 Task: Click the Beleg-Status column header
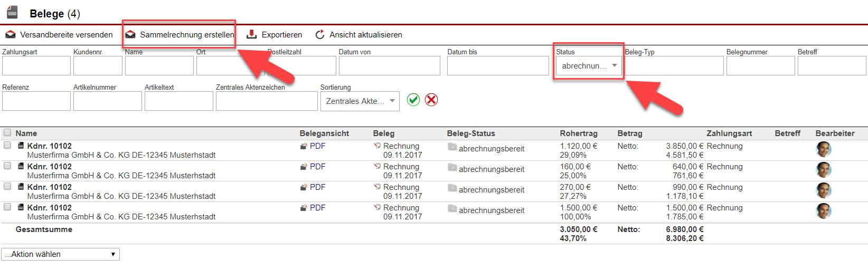(x=471, y=133)
